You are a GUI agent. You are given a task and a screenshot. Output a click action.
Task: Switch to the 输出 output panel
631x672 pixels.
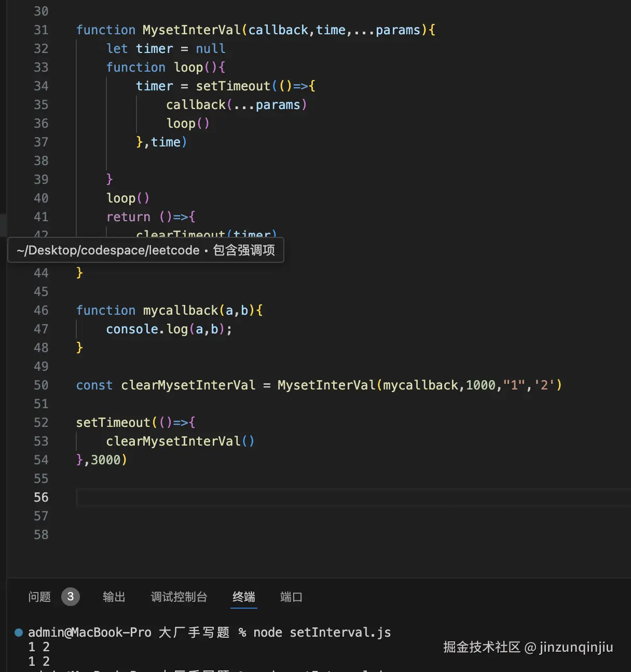click(114, 597)
